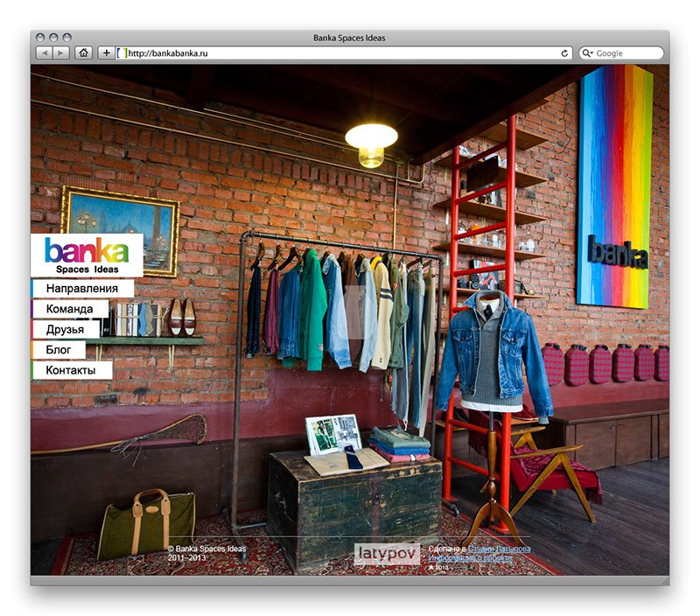
Task: Select the Друзья menu item
Action: [66, 329]
